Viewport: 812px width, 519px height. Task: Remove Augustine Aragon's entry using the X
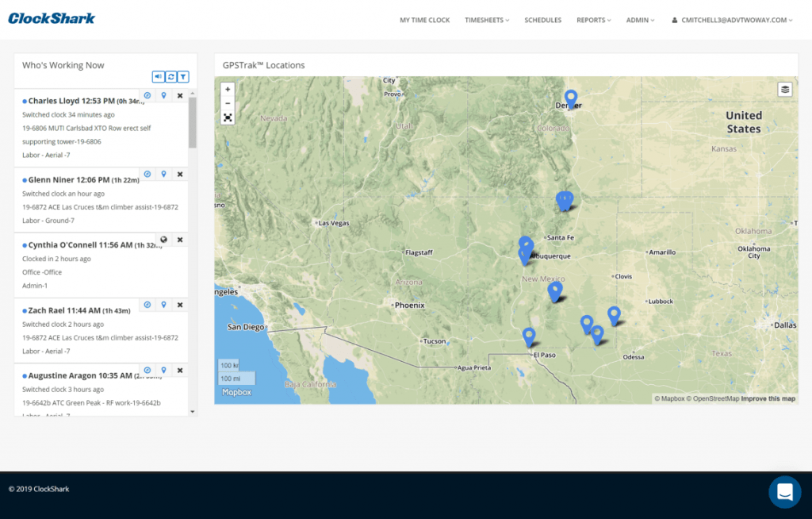tap(180, 370)
